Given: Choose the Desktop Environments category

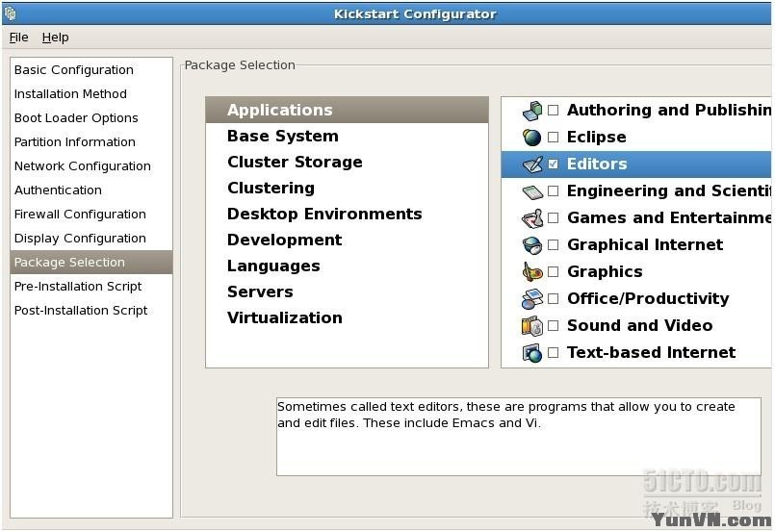Looking at the screenshot, I should (x=324, y=215).
